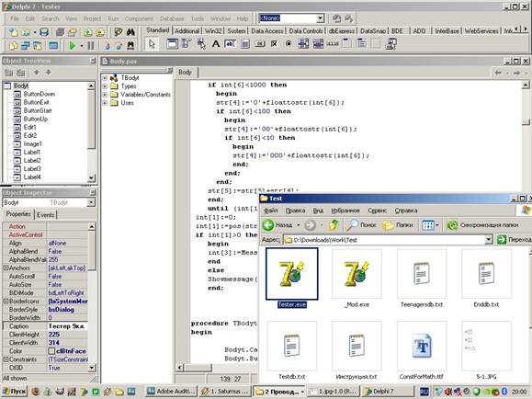Select the Label 'A' component in palette

coord(215,44)
